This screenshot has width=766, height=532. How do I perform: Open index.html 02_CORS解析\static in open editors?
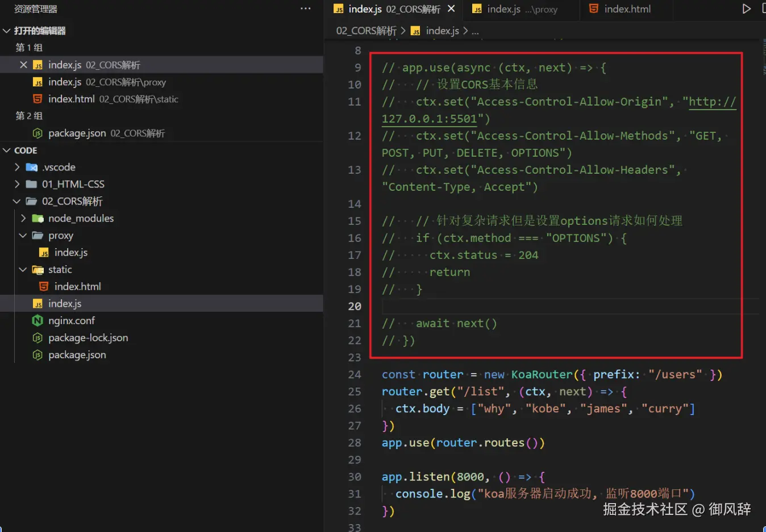click(x=161, y=99)
